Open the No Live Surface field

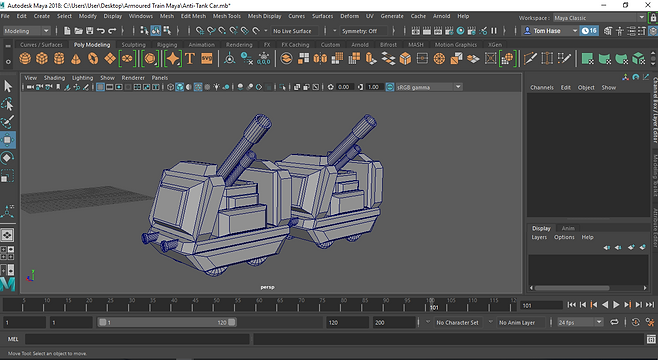(x=295, y=31)
